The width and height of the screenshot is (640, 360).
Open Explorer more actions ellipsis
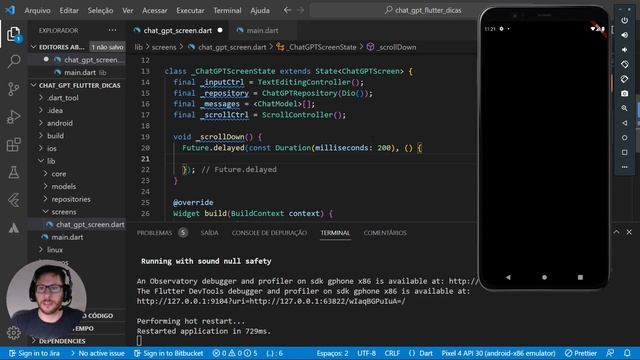click(112, 30)
